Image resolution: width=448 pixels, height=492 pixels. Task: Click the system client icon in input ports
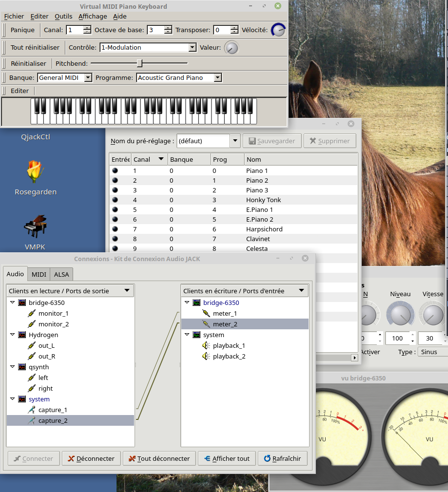196,335
